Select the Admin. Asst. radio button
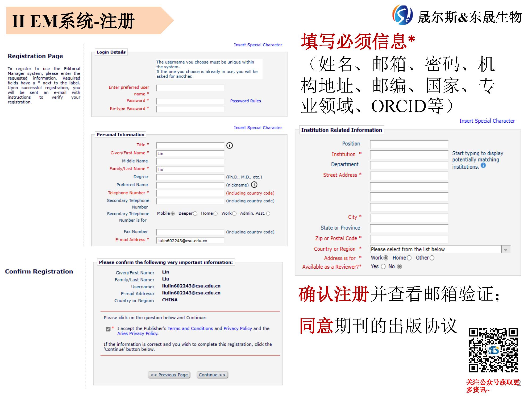Viewport: 532px width, 399px height. coord(268,214)
